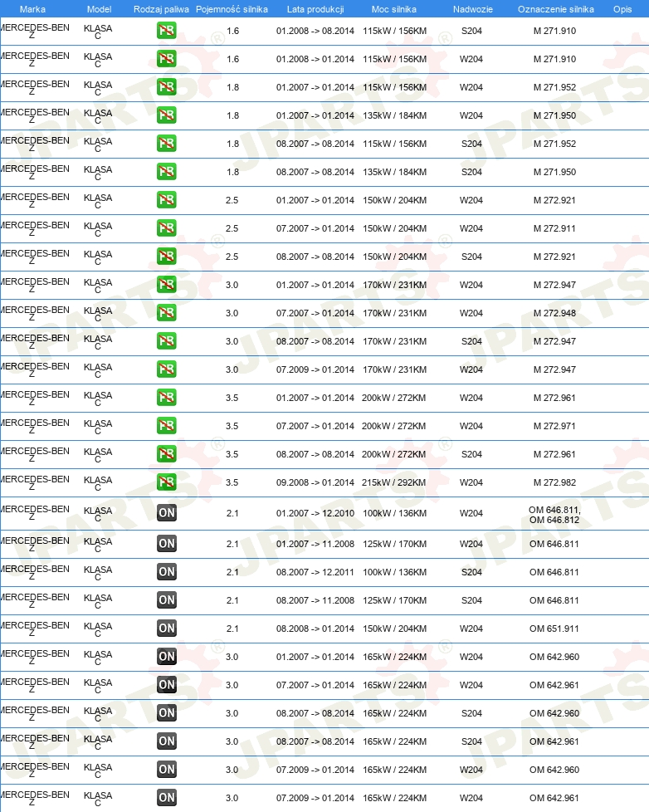Image resolution: width=649 pixels, height=812 pixels.
Task: Click engine code M 272.971
Action: click(555, 426)
